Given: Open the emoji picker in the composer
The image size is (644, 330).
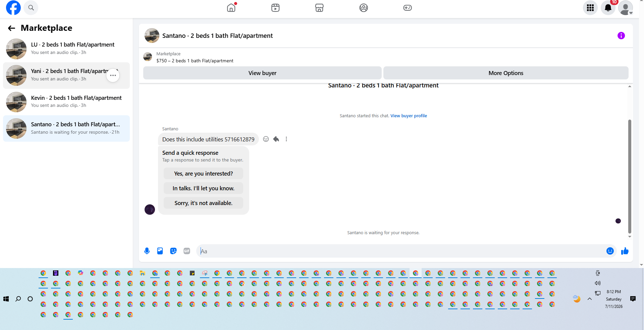Looking at the screenshot, I should (x=610, y=251).
